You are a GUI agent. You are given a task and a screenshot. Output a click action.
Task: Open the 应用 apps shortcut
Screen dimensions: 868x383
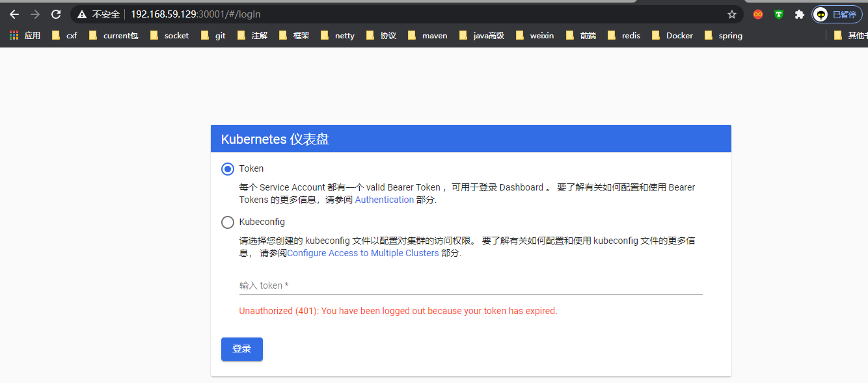25,36
